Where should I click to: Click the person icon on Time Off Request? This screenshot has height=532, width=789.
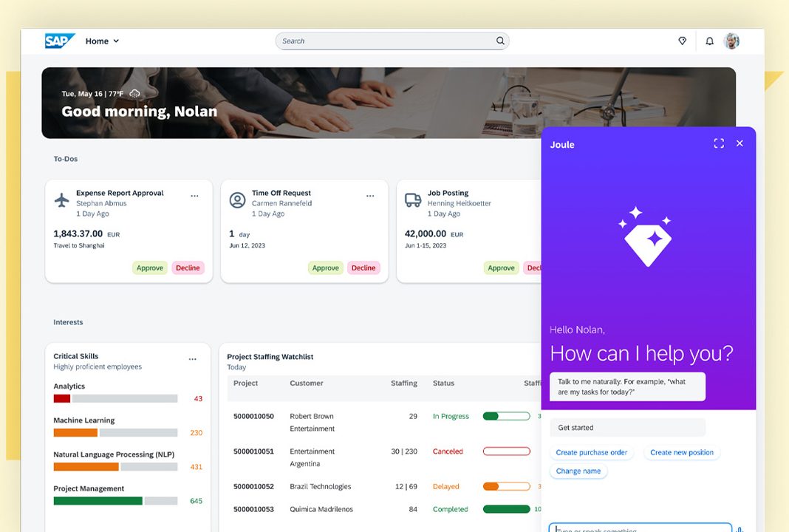237,200
